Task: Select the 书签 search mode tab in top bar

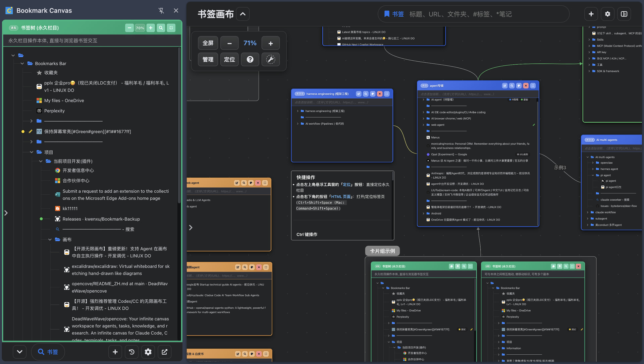Action: (x=394, y=14)
